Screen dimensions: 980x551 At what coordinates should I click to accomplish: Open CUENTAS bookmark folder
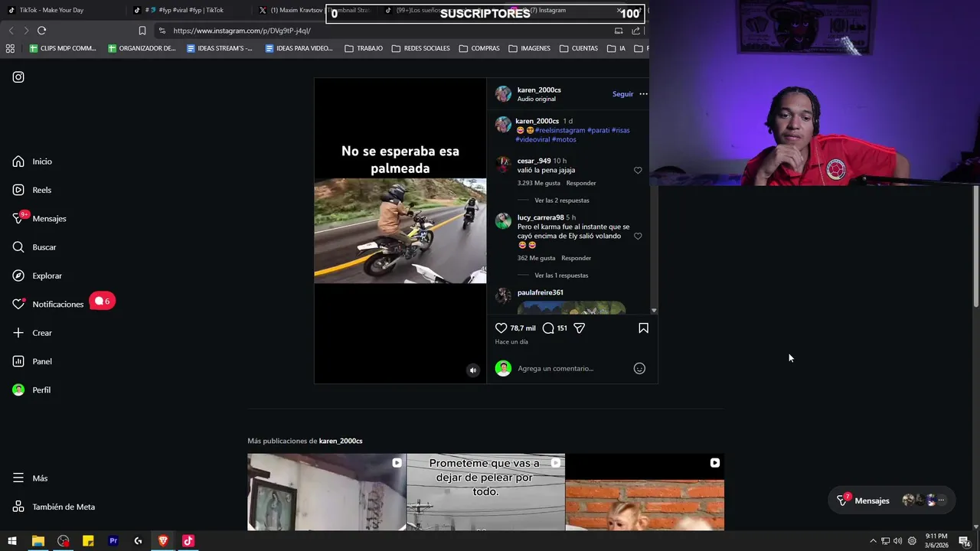[579, 48]
